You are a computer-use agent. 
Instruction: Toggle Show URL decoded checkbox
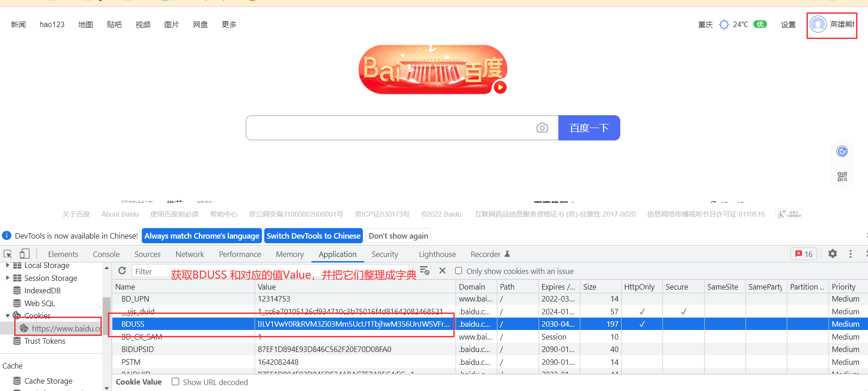click(x=175, y=382)
